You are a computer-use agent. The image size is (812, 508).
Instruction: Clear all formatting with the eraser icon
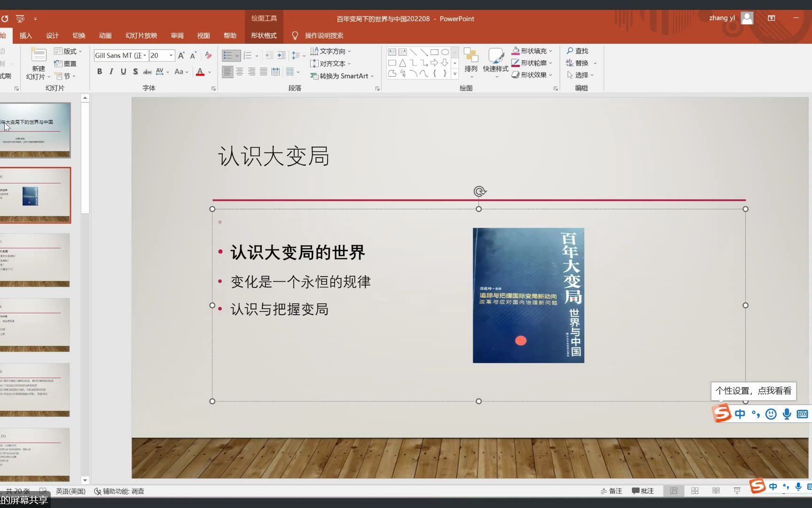[208, 56]
